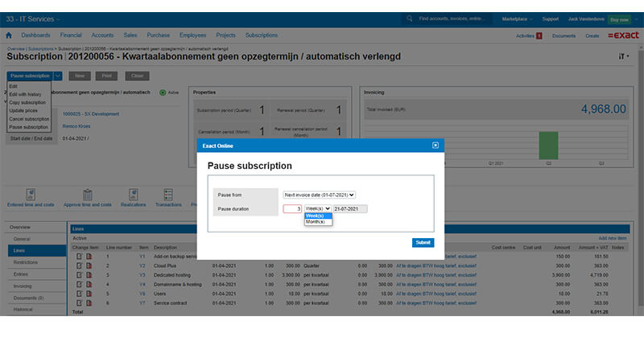644x362 pixels.
Task: Click the pause duration number field
Action: (x=292, y=209)
